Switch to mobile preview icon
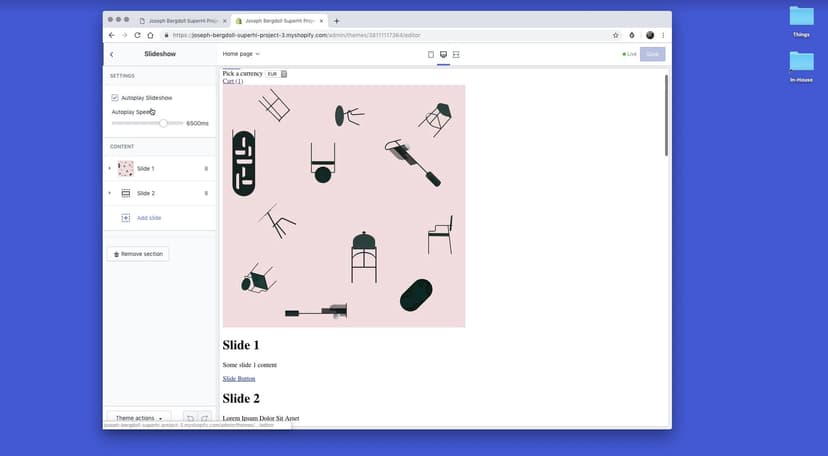This screenshot has height=456, width=828. click(x=431, y=54)
